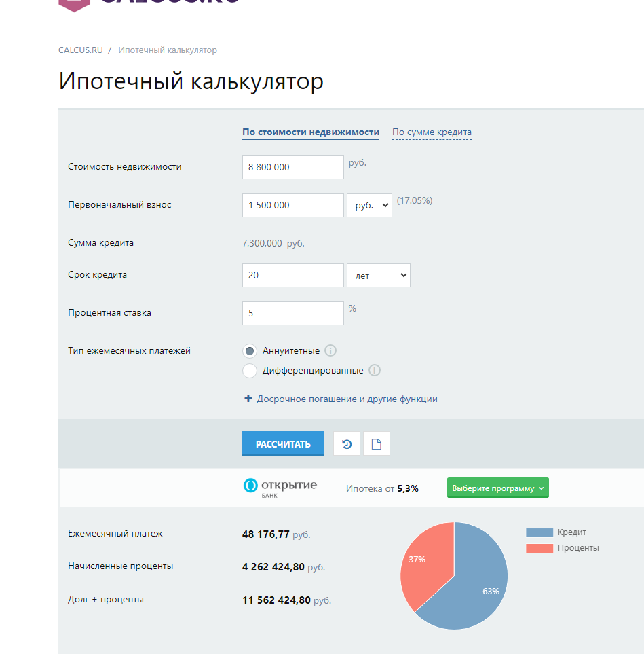This screenshot has height=654, width=644.
Task: Click info icon next to Аннуитетные
Action: (330, 351)
